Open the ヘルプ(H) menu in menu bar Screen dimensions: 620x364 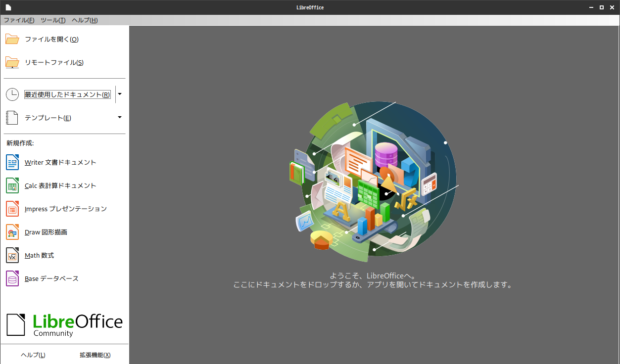point(85,20)
